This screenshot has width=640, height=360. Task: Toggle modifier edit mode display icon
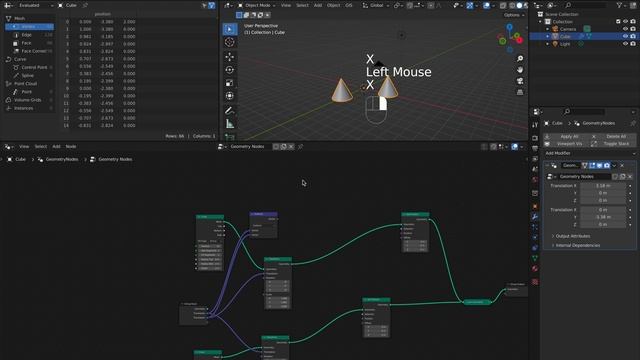point(592,165)
